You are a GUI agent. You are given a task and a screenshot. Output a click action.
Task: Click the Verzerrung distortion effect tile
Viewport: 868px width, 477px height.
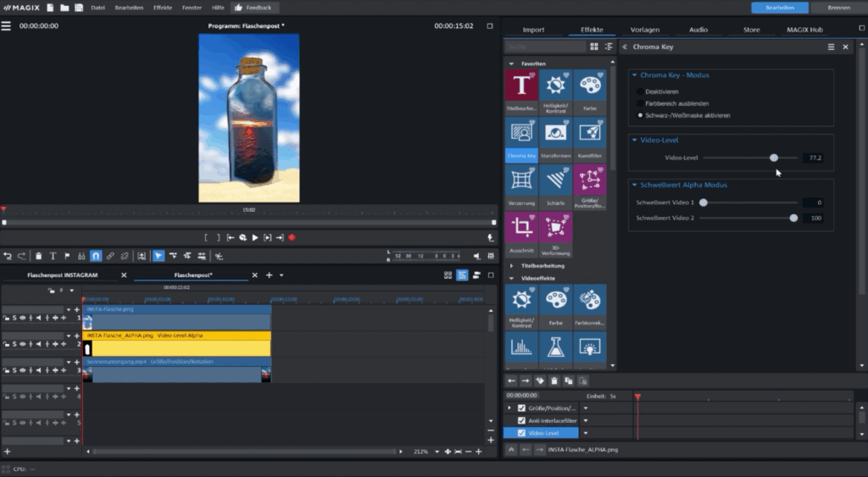point(521,186)
